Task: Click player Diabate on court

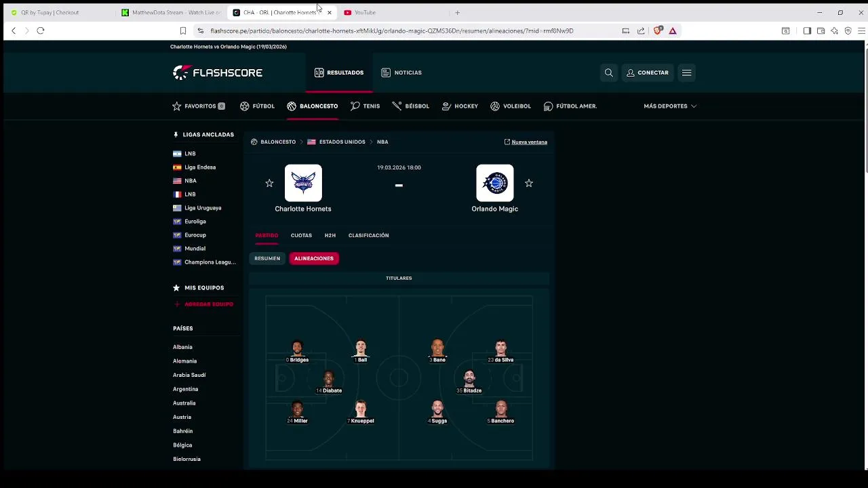Action: click(x=329, y=382)
